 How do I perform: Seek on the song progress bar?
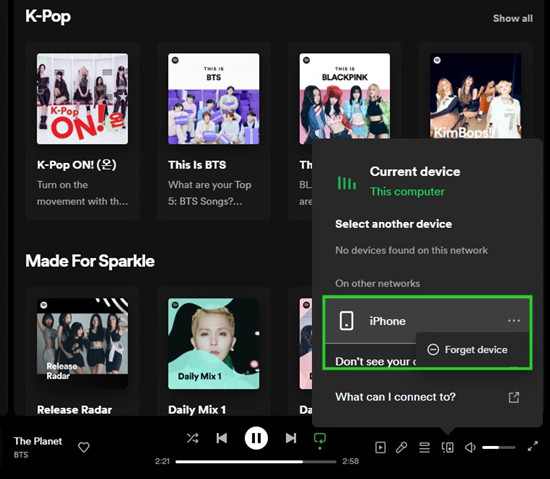(x=256, y=462)
